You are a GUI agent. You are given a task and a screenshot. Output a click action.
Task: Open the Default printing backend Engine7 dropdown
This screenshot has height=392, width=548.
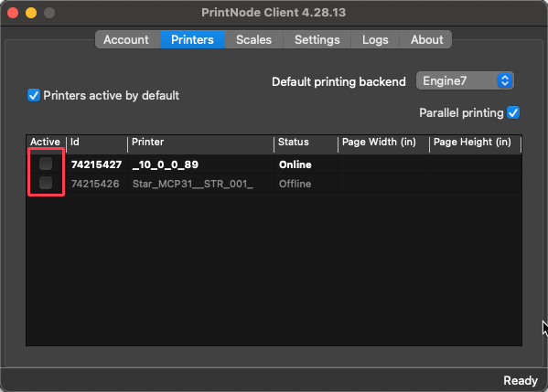465,81
